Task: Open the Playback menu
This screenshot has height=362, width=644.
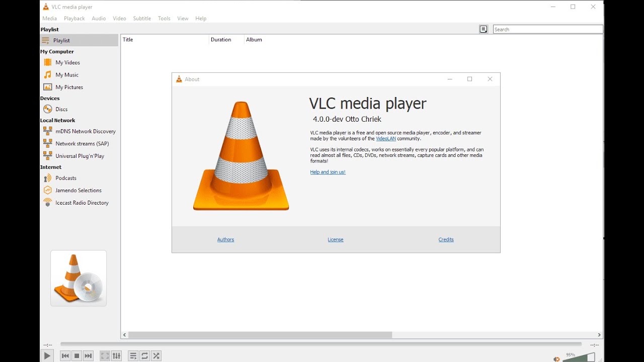Action: (74, 19)
